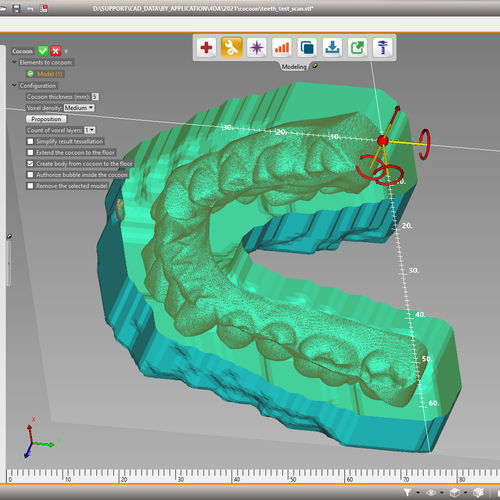Click the red sphere at gizmo center
The height and width of the screenshot is (500, 500).
coord(383,141)
